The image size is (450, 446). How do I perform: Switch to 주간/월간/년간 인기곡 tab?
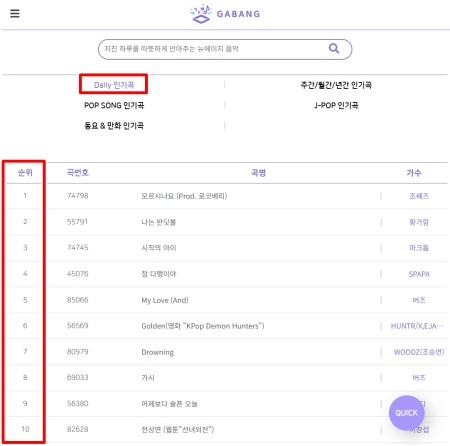pos(336,85)
